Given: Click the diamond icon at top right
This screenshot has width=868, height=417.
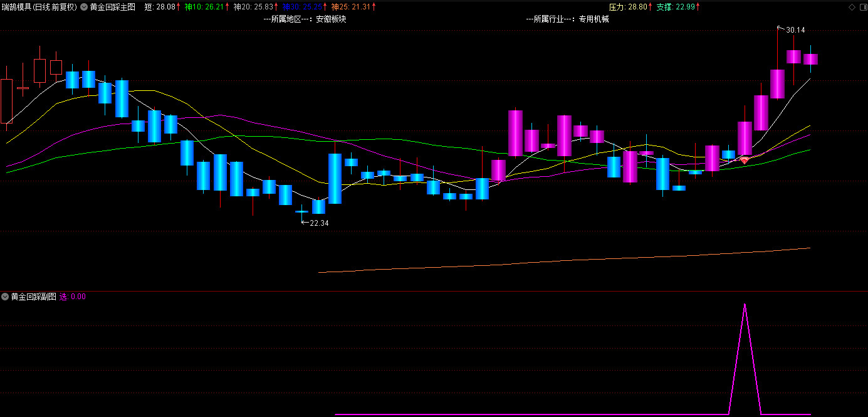Looking at the screenshot, I should 851,7.
